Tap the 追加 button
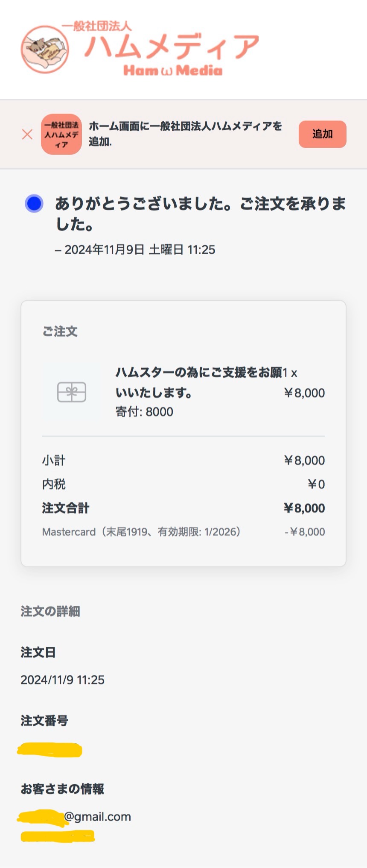This screenshot has width=367, height=868. [x=322, y=134]
